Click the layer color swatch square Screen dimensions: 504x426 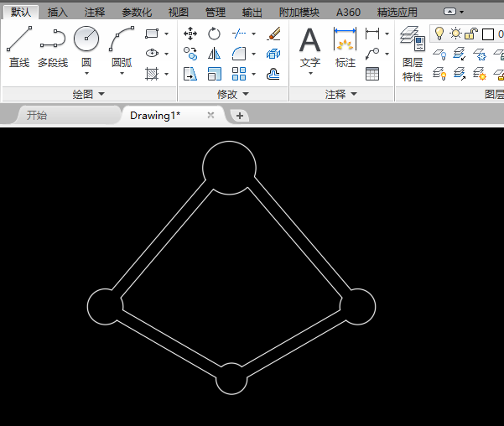point(487,34)
